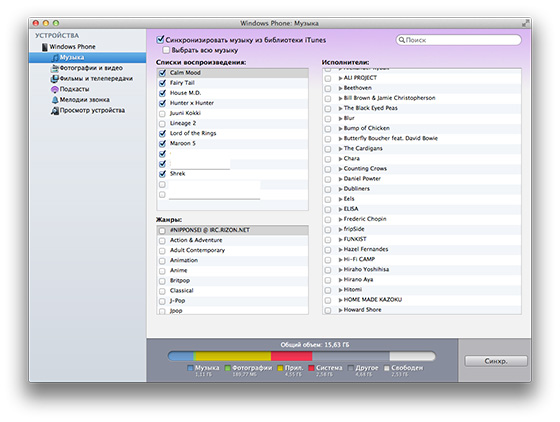Select Maroon 5 playlist row

tap(232, 144)
